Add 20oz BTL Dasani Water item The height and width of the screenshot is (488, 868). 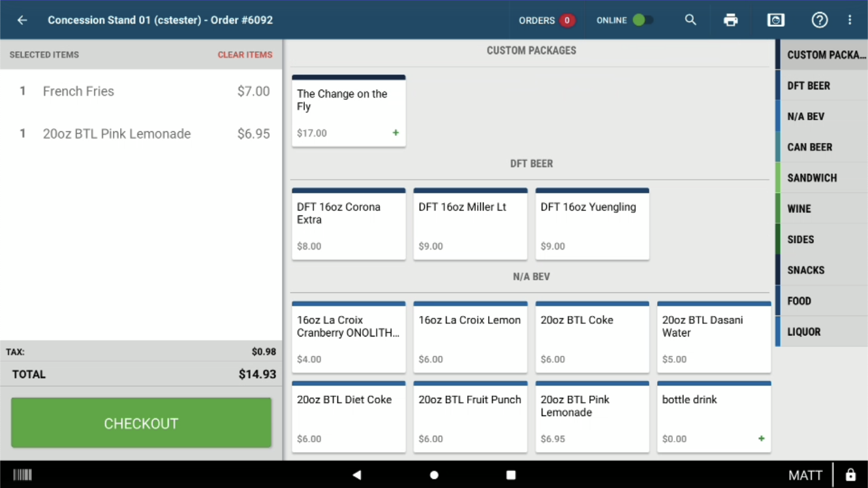point(714,337)
